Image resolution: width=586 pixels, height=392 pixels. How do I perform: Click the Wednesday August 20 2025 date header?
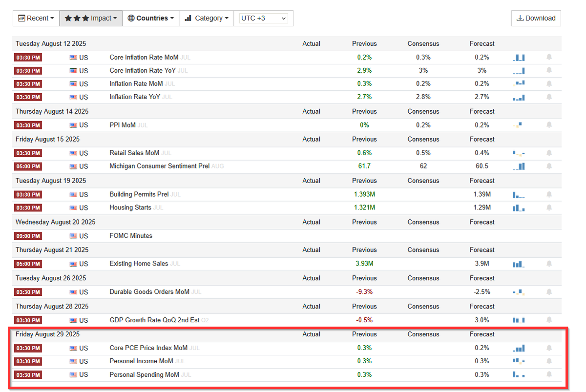[55, 222]
